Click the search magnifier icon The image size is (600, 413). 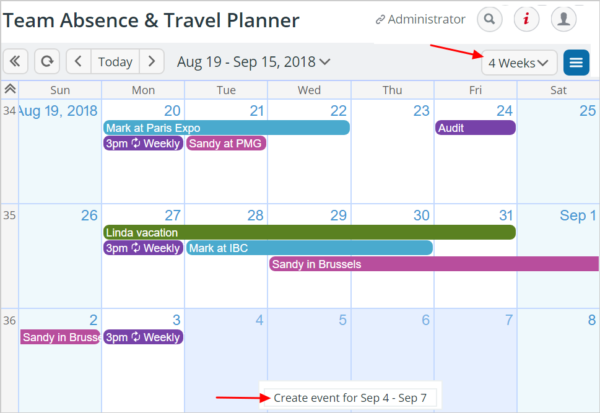pyautogui.click(x=489, y=19)
